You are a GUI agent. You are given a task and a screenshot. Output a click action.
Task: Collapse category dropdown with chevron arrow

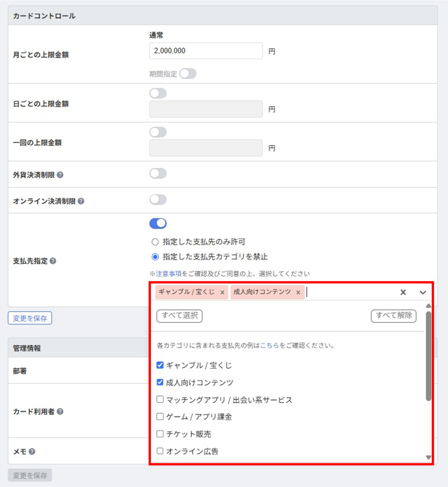click(x=423, y=292)
